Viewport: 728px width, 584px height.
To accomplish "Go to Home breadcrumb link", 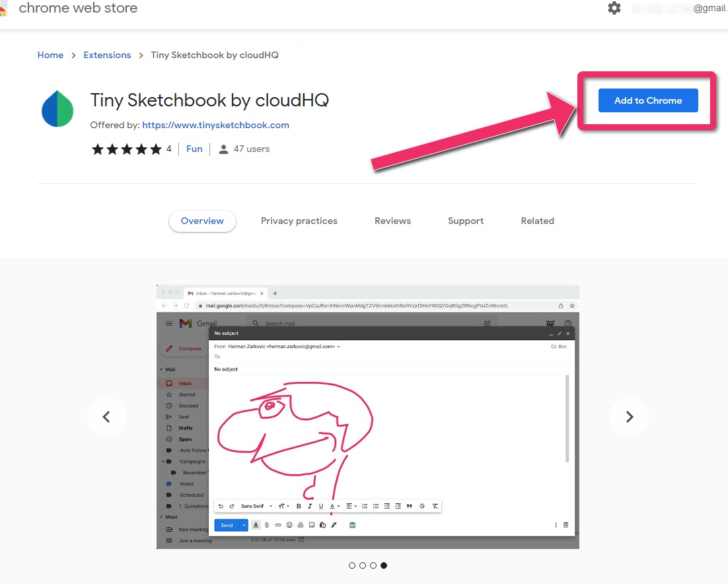I will coord(50,55).
